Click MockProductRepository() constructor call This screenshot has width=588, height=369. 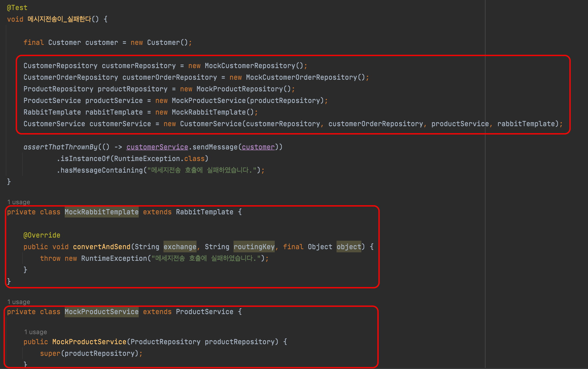point(244,89)
